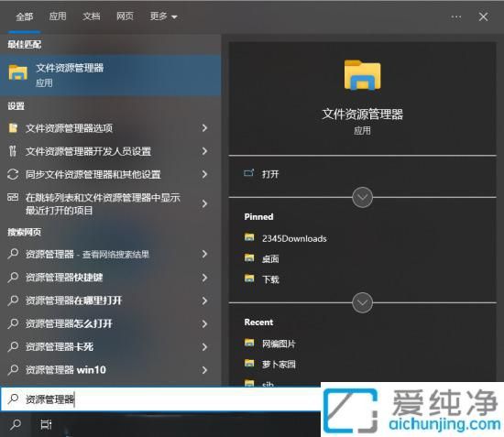Image resolution: width=504 pixels, height=437 pixels.
Task: Click the open icon next to 打开
Action: pos(248,173)
